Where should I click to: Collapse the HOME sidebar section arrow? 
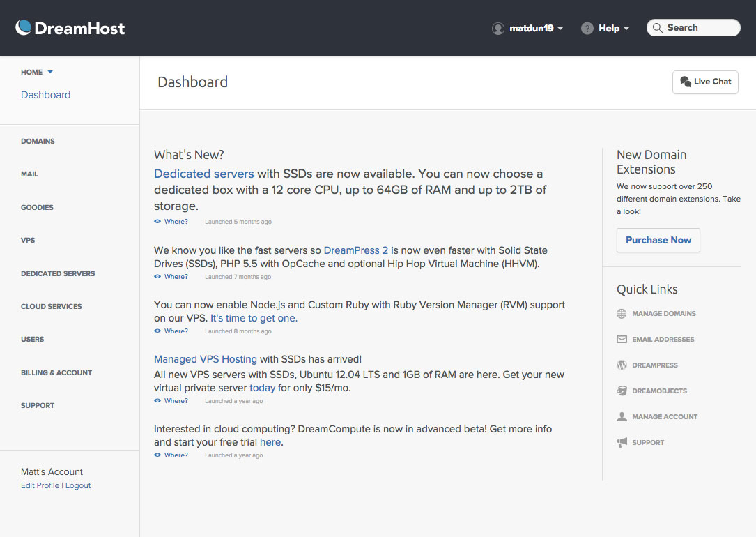(x=50, y=72)
